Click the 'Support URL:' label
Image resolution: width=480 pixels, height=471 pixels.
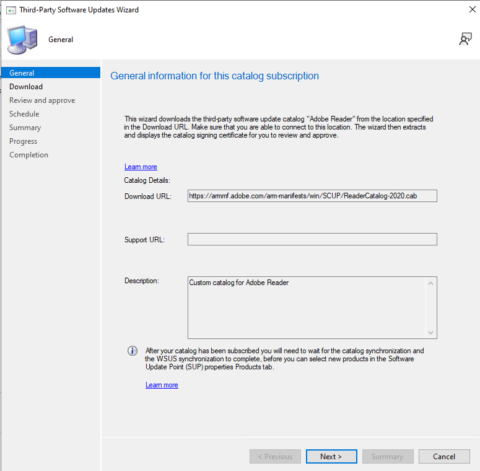point(144,240)
